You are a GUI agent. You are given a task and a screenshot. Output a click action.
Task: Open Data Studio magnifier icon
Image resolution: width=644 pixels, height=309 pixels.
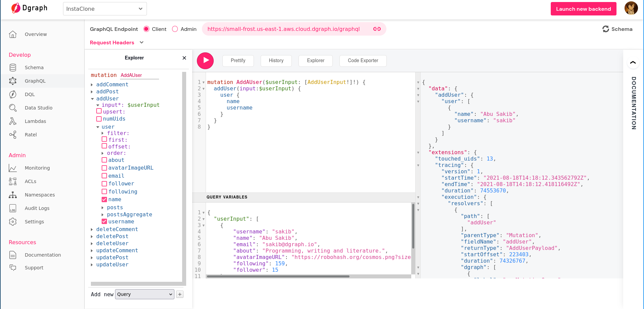click(x=13, y=108)
